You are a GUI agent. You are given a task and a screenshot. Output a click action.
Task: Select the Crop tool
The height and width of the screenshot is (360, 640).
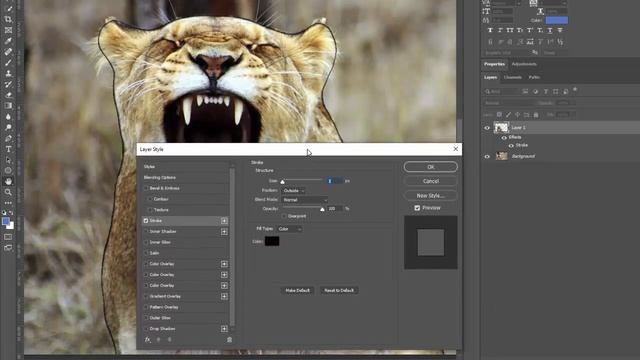[8, 19]
